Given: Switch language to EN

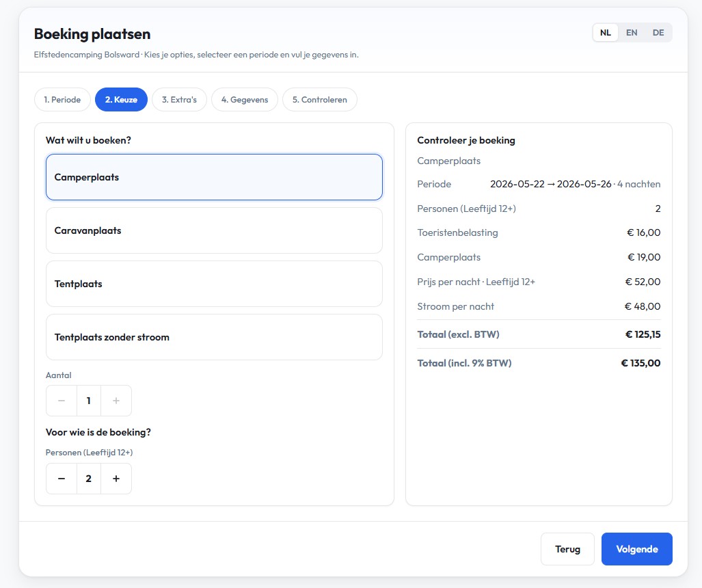Looking at the screenshot, I should (631, 32).
